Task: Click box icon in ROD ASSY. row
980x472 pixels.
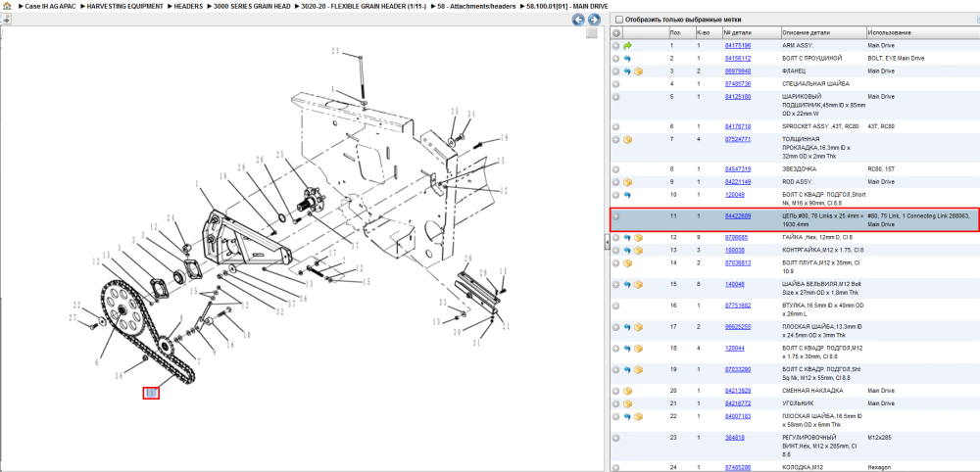Action: coord(627,182)
